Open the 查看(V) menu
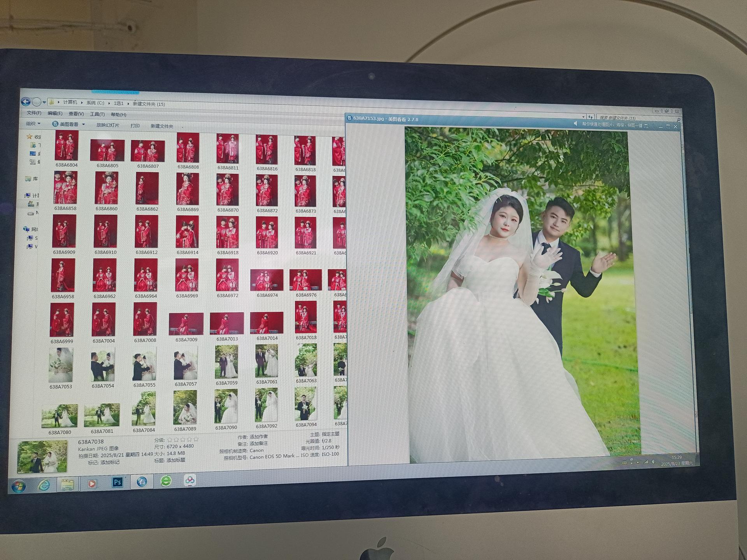The image size is (747, 560). point(76,114)
